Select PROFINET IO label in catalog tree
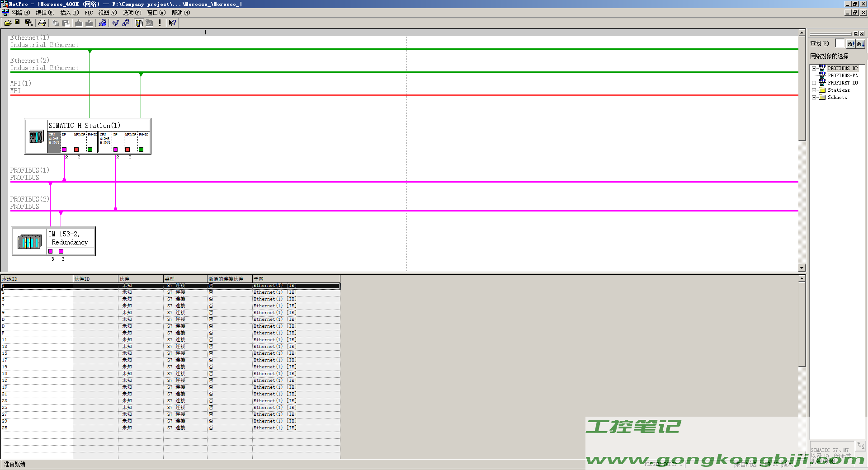868x470 pixels. pyautogui.click(x=843, y=83)
